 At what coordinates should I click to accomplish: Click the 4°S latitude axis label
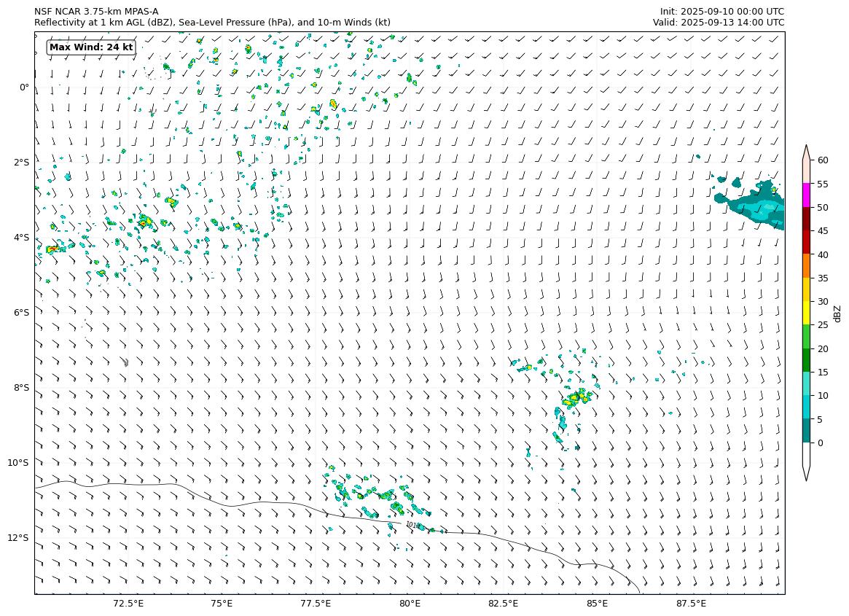(x=21, y=238)
